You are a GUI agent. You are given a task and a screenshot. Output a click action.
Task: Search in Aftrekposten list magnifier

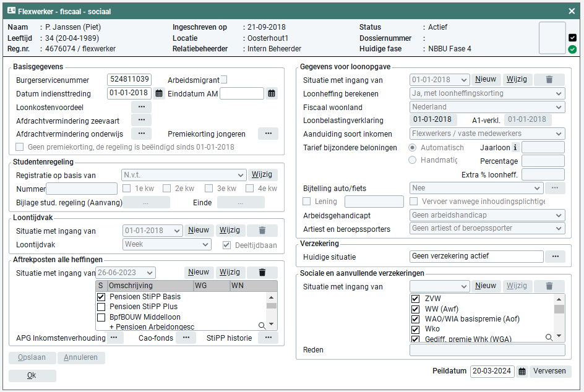(x=262, y=326)
